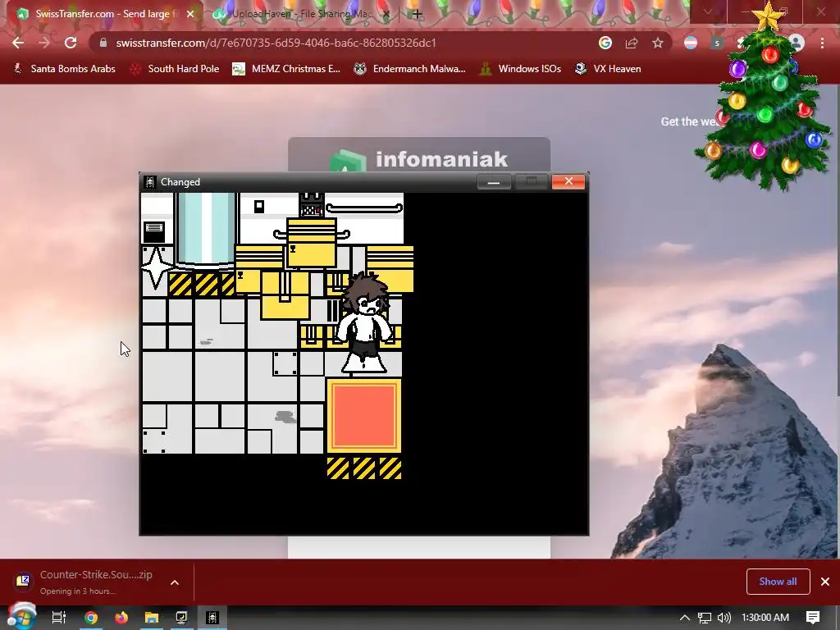Open the VX Heaven bookmark
This screenshot has width=840, height=630.
tap(608, 69)
